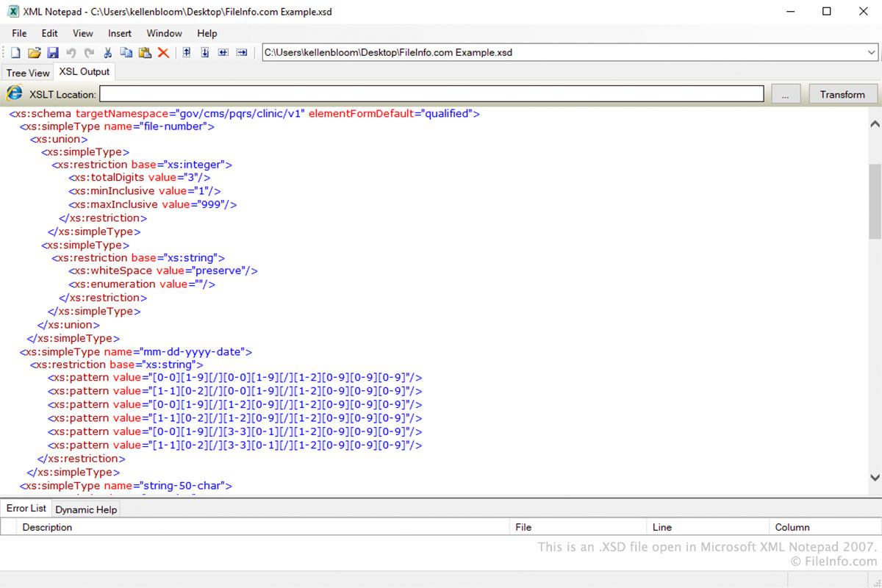The height and width of the screenshot is (588, 882).
Task: Redo the last undone action
Action: pyautogui.click(x=89, y=52)
